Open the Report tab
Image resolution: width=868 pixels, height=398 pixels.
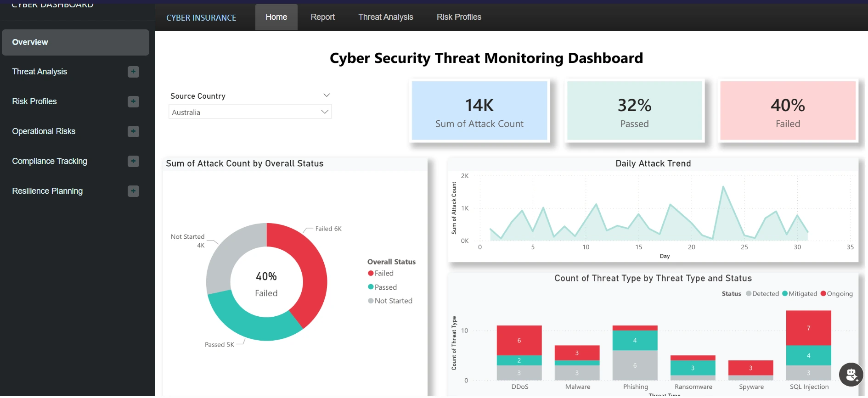(322, 17)
